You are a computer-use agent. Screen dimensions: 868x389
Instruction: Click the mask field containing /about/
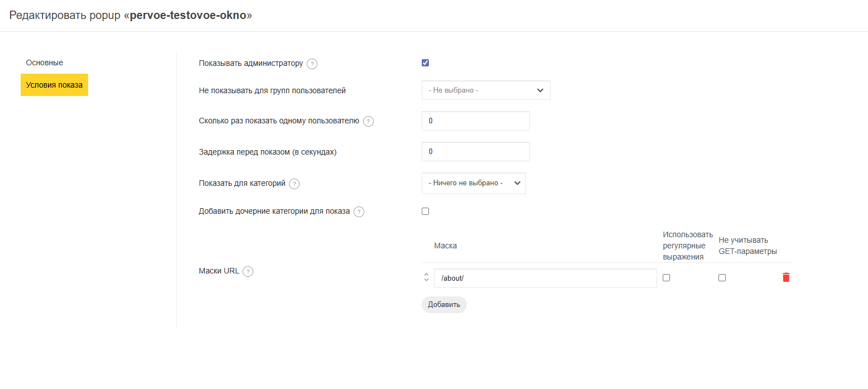545,278
